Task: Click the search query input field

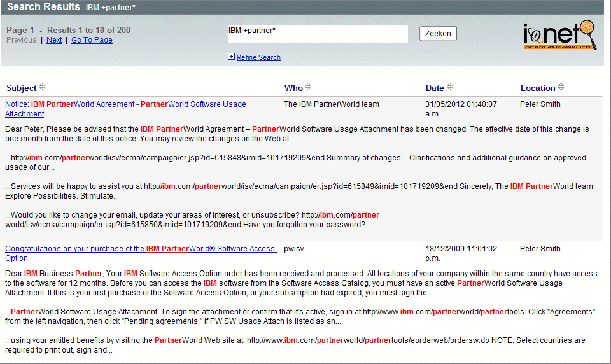Action: (x=318, y=34)
